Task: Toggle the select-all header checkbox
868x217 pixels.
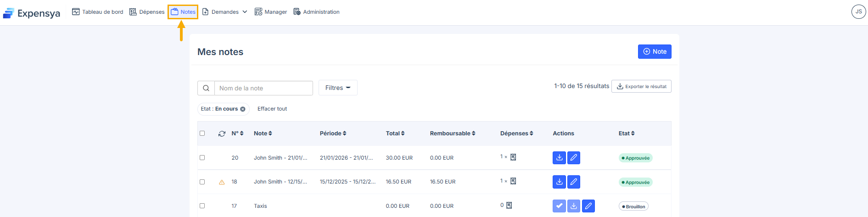Action: click(x=202, y=134)
